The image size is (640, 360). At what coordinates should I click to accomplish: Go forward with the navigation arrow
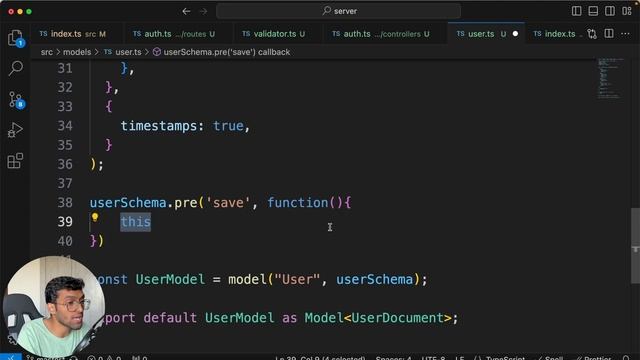203,11
